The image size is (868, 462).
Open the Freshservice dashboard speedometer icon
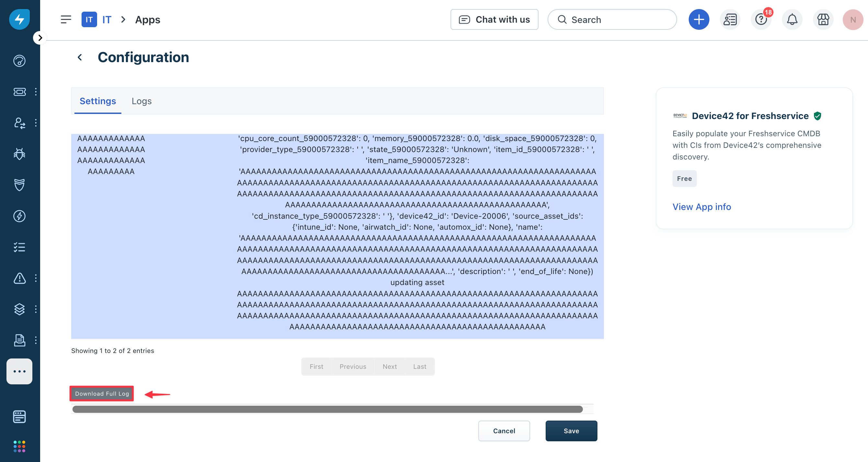point(19,60)
